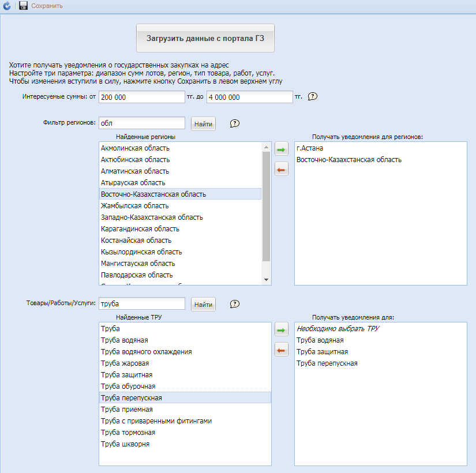Select Западно-Казахстанская область in found regions

[x=180, y=217]
